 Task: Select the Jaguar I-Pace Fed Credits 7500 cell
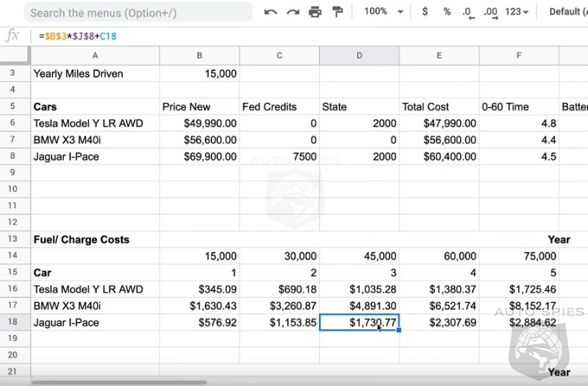pyautogui.click(x=279, y=157)
